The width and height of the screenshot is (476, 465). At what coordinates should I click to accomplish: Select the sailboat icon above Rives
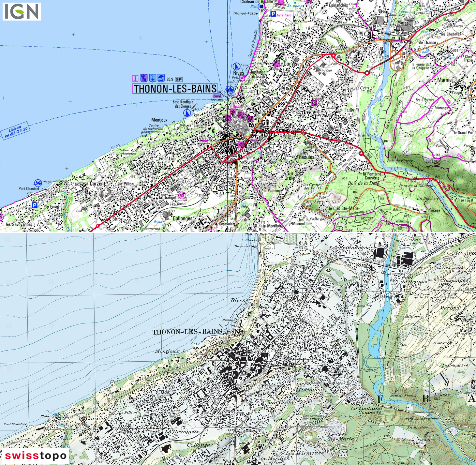pyautogui.click(x=236, y=66)
